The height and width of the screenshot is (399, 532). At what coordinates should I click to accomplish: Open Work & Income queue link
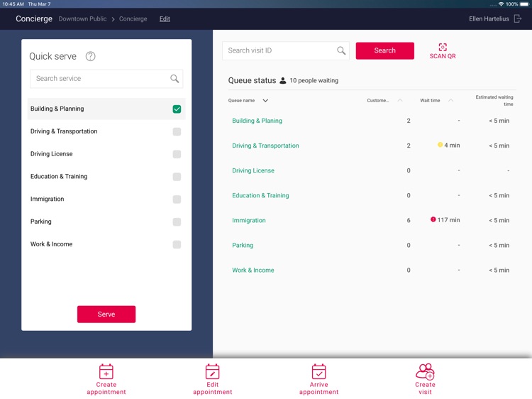(253, 270)
